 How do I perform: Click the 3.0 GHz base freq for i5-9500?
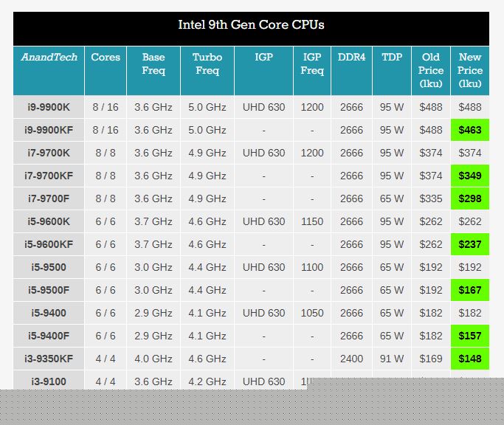pyautogui.click(x=153, y=267)
